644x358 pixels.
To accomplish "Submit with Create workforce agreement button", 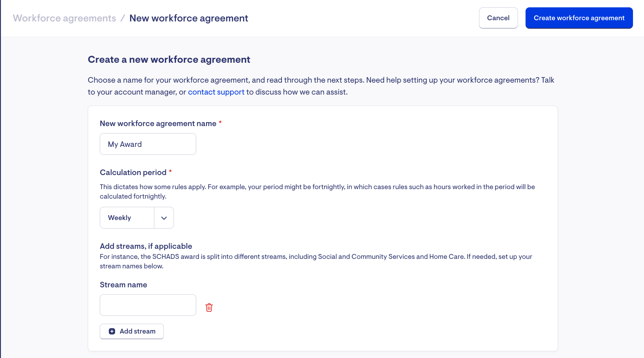I will 579,18.
